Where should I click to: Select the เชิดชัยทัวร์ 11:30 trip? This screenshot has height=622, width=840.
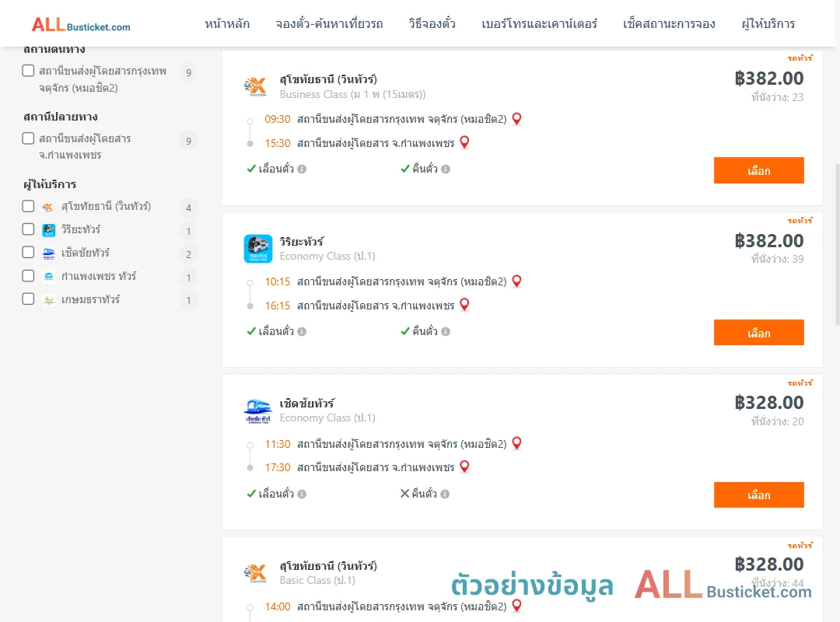pyautogui.click(x=758, y=495)
